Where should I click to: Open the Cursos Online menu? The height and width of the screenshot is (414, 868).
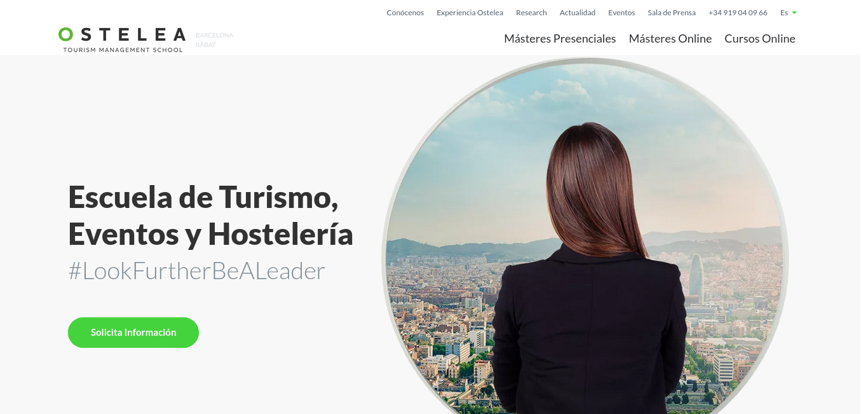[760, 39]
